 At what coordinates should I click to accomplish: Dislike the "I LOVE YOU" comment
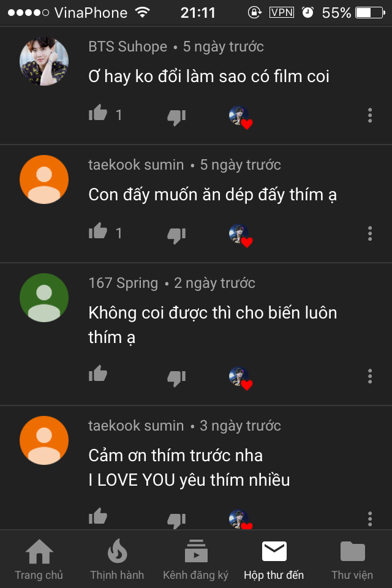coord(176,521)
